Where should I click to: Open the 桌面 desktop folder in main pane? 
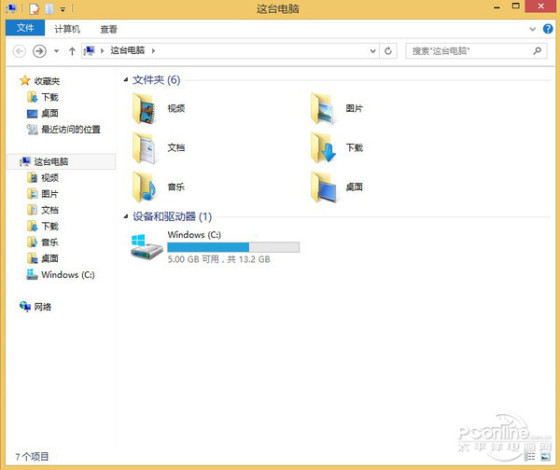[x=323, y=187]
